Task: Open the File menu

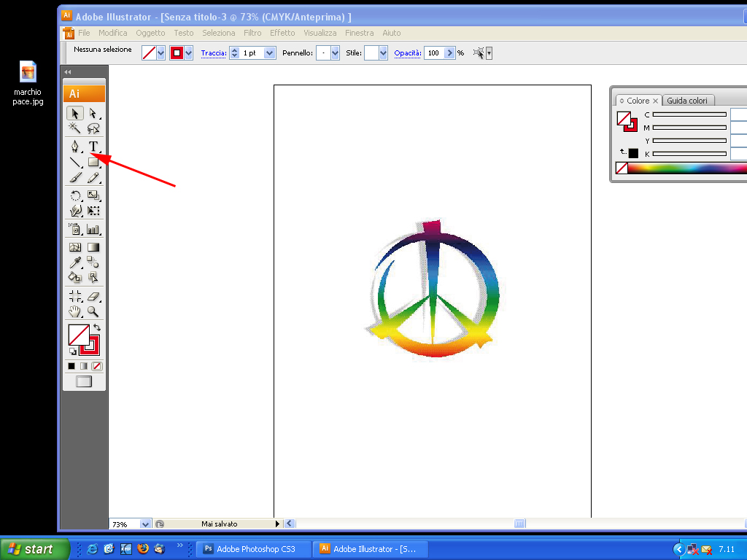Action: 84,33
